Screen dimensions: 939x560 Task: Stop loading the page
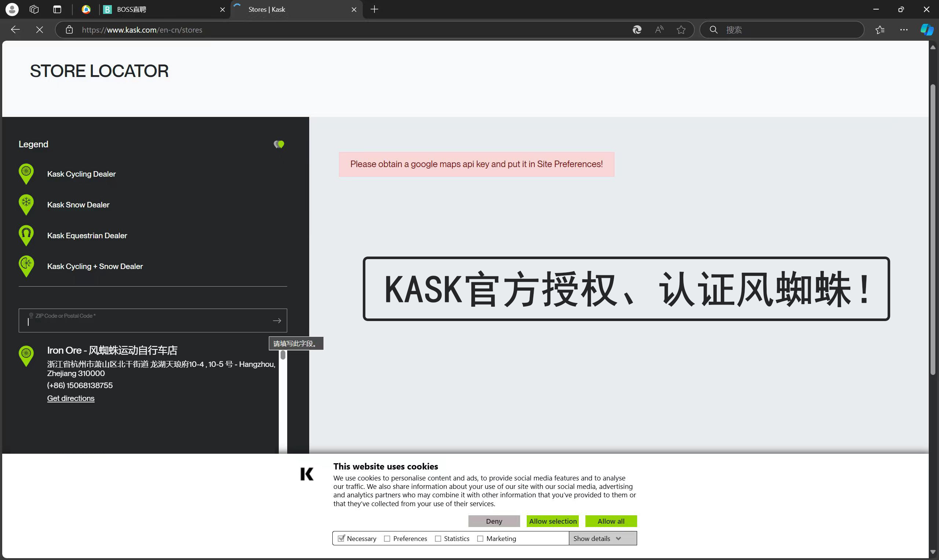pos(40,30)
